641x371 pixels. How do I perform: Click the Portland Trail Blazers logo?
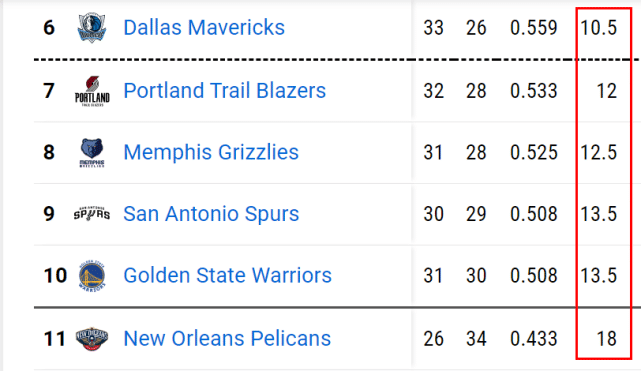click(x=92, y=91)
